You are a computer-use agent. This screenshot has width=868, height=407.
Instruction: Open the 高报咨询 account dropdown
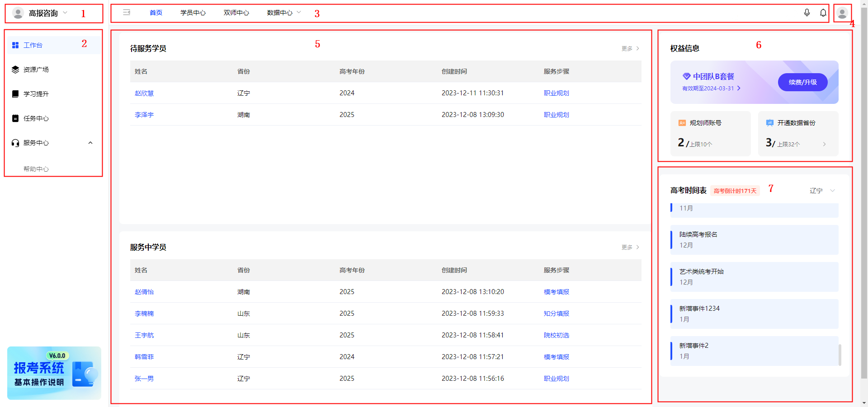click(43, 13)
